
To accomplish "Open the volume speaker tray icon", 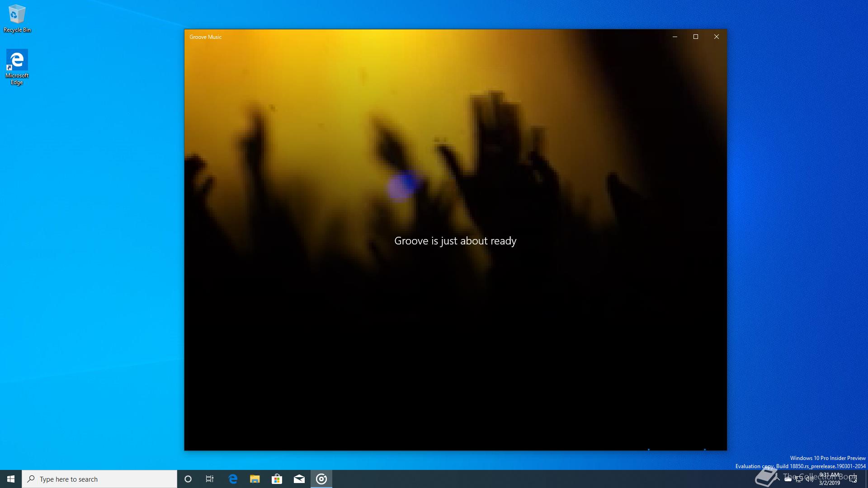I will [x=810, y=479].
